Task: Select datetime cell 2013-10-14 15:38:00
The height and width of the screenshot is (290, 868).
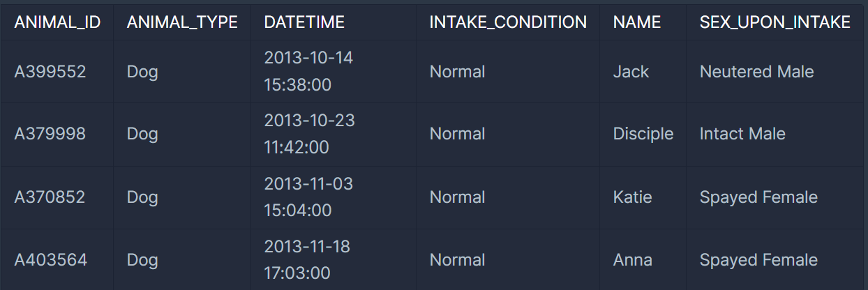Action: coord(308,71)
